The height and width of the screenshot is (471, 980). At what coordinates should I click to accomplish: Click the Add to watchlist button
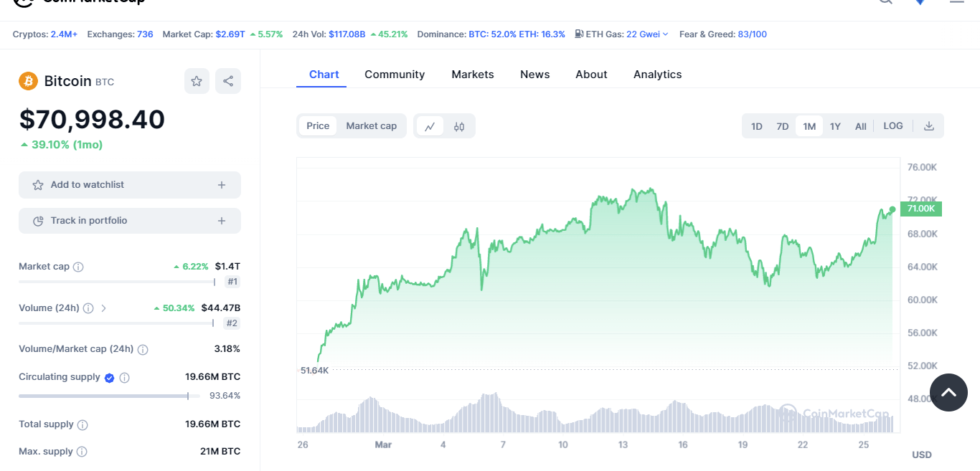click(x=130, y=185)
